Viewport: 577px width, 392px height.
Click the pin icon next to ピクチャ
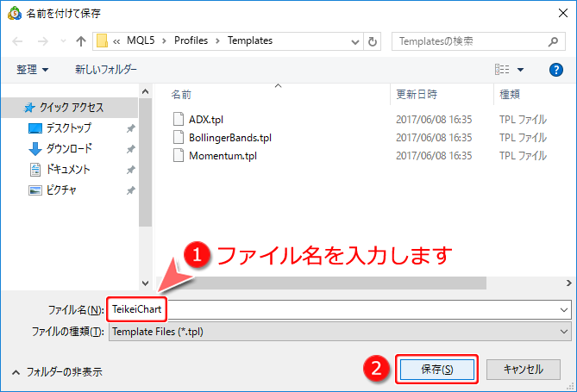point(130,190)
